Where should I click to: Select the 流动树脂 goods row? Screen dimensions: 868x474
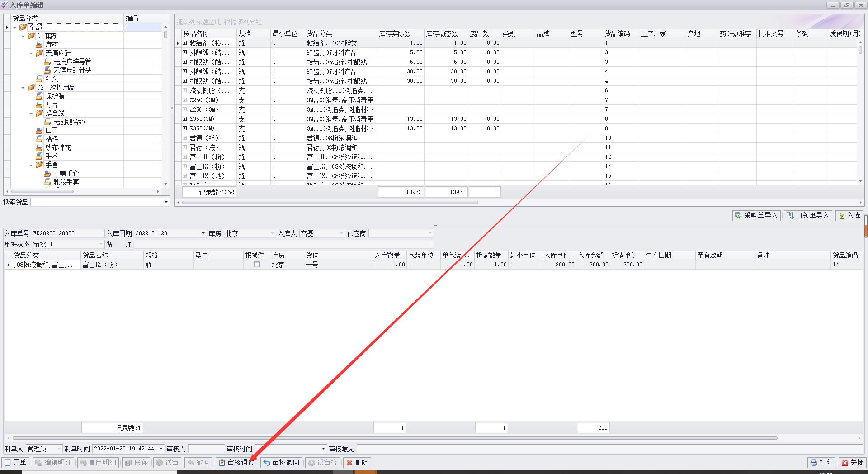click(520, 90)
